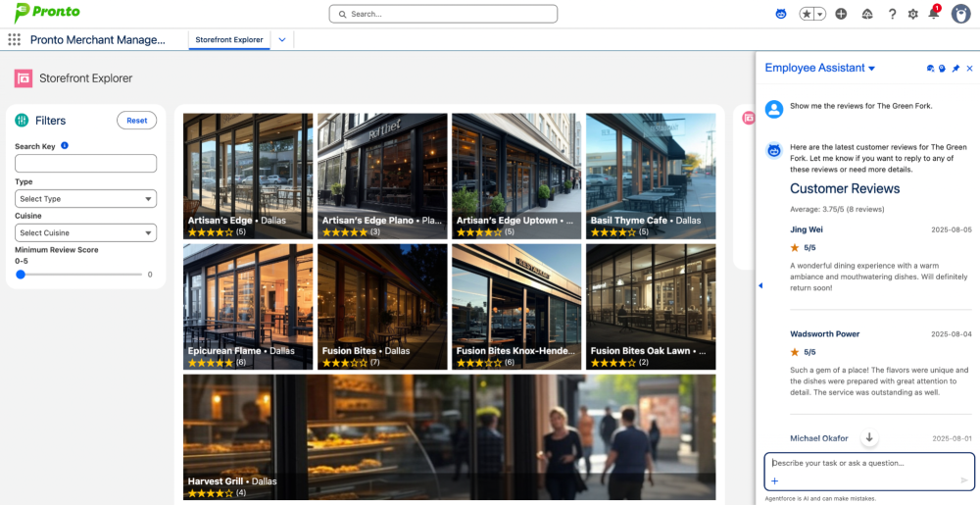This screenshot has height=505, width=980.
Task: Click the end conversation icon in assistant panel
Action: click(930, 68)
